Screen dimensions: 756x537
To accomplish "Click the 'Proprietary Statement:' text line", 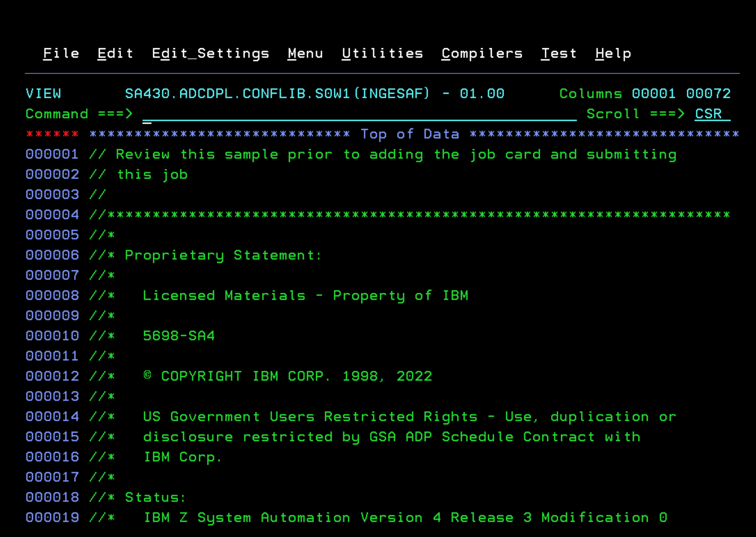I will pos(223,255).
